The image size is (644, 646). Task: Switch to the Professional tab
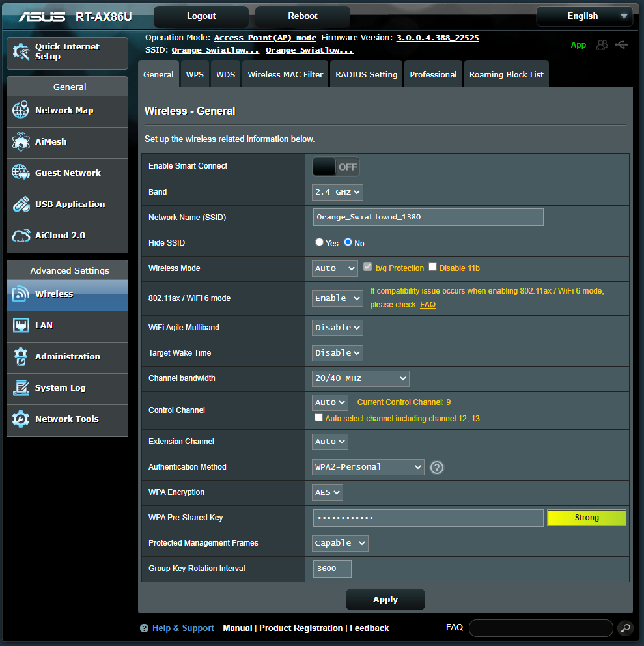(x=432, y=74)
